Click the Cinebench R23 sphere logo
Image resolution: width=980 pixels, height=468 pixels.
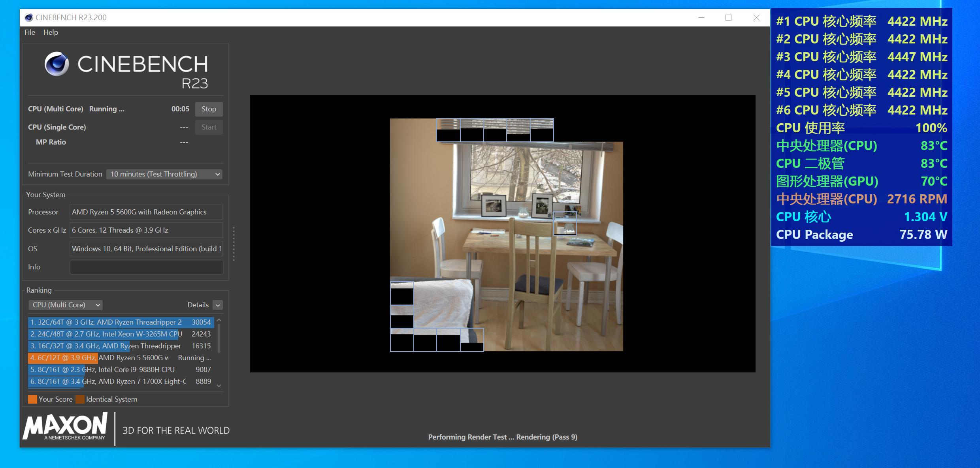tap(57, 64)
